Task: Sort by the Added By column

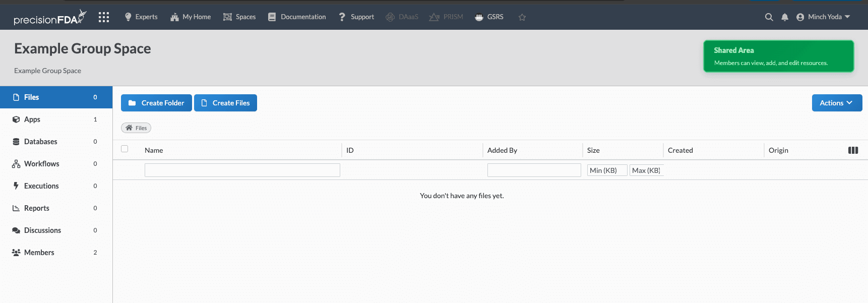Action: pos(502,150)
